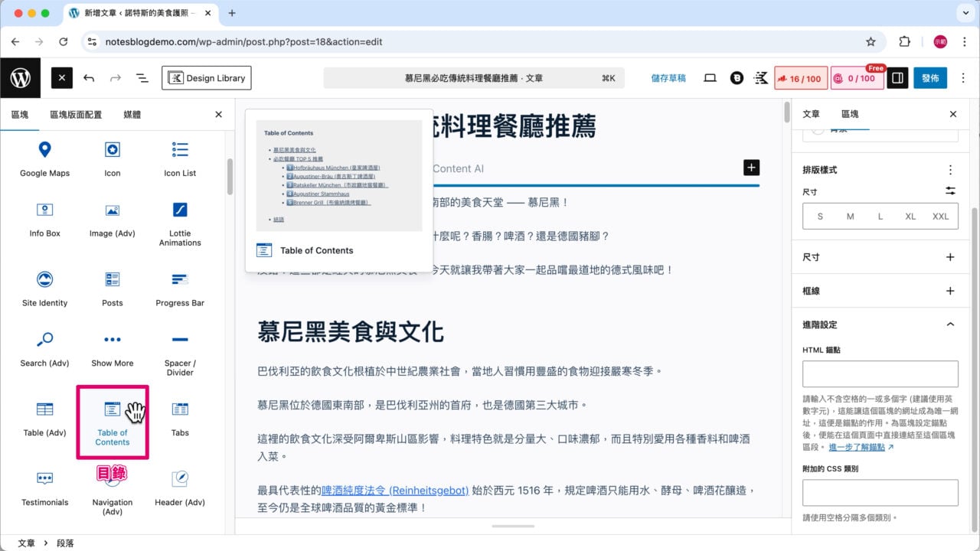Select the Google Maps block
The height and width of the screenshot is (551, 980).
(x=44, y=158)
